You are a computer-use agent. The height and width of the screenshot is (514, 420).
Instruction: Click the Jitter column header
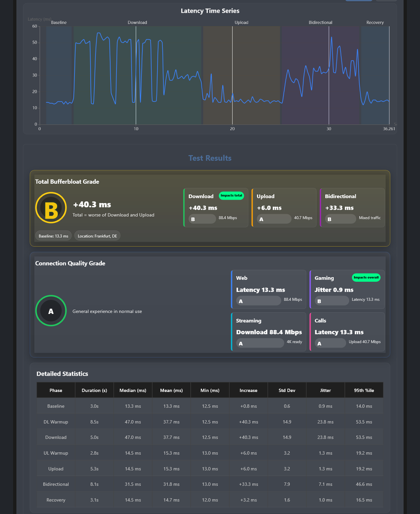point(326,390)
